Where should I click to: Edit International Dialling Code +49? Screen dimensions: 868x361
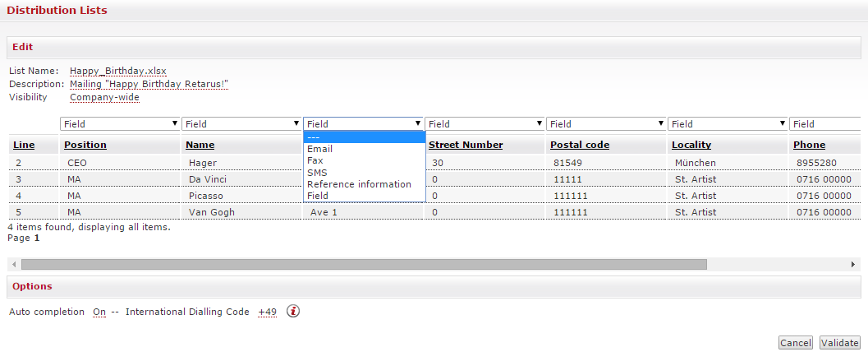[267, 312]
